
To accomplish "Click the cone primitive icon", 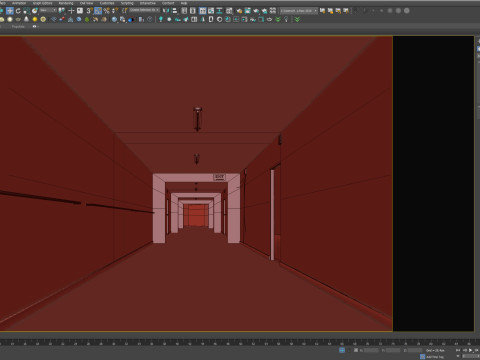I will coord(26,19).
